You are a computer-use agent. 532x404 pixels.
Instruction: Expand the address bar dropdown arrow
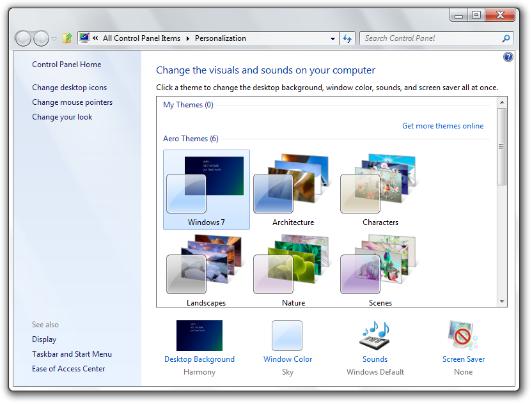[333, 38]
